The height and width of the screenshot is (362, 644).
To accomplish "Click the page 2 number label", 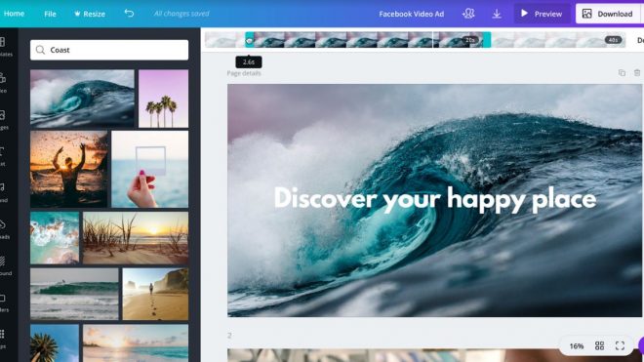I will [x=229, y=336].
